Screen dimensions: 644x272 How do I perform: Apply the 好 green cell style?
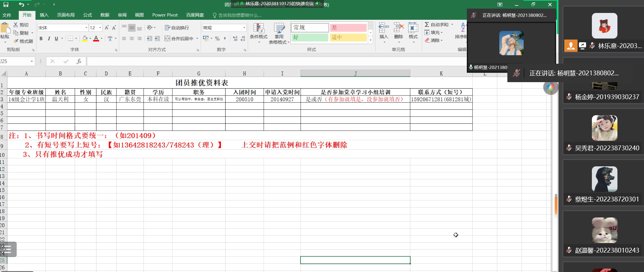tap(310, 37)
